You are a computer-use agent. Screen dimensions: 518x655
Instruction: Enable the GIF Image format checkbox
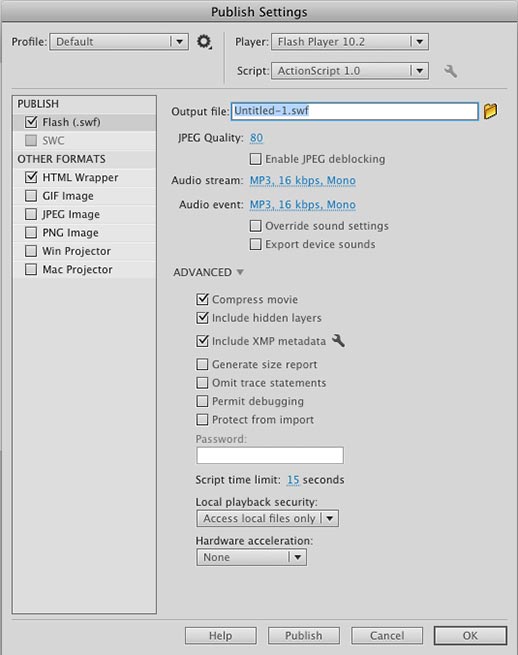(31, 195)
